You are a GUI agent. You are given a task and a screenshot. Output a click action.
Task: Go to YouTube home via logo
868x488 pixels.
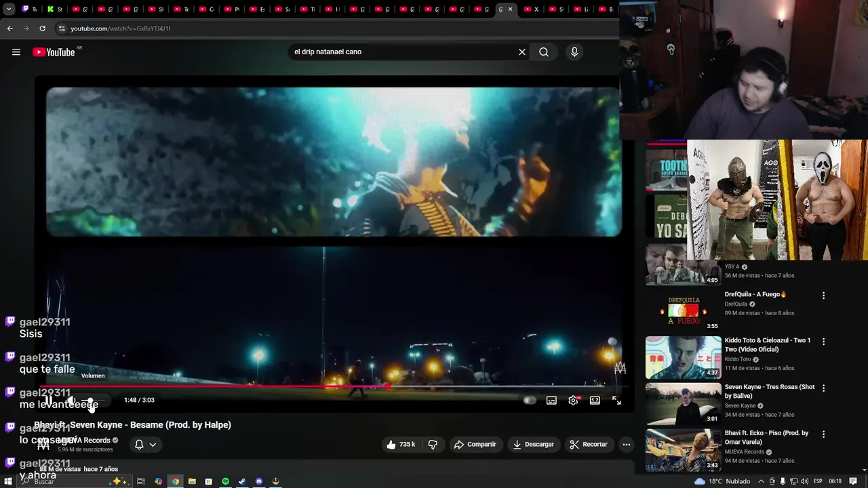pyautogui.click(x=54, y=52)
